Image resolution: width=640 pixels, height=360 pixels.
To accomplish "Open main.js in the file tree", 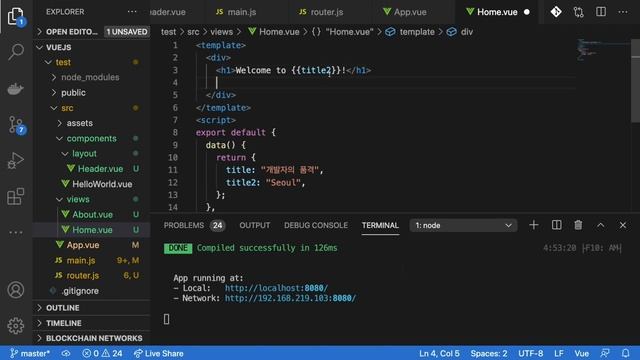I will pyautogui.click(x=91, y=260).
